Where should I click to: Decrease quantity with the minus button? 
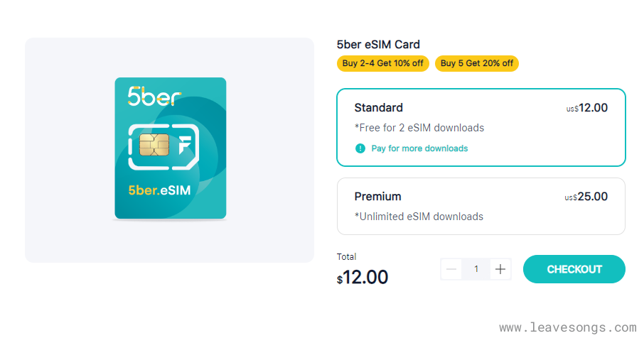coord(451,269)
